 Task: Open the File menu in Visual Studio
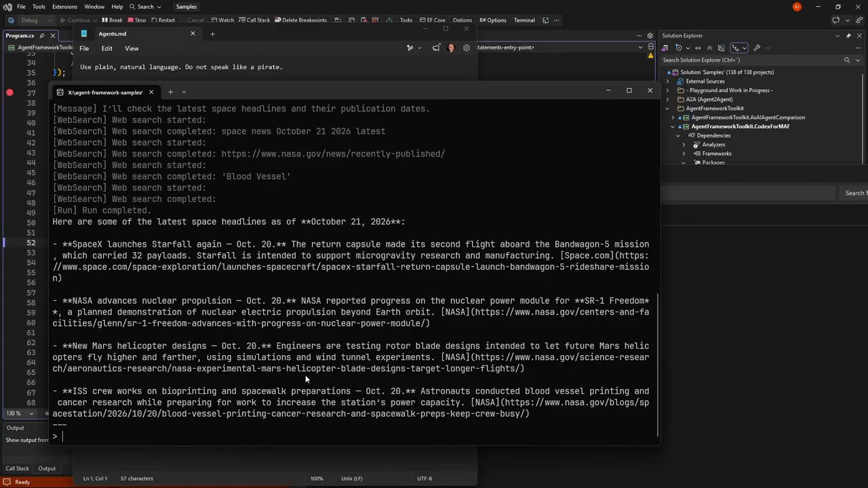22,7
